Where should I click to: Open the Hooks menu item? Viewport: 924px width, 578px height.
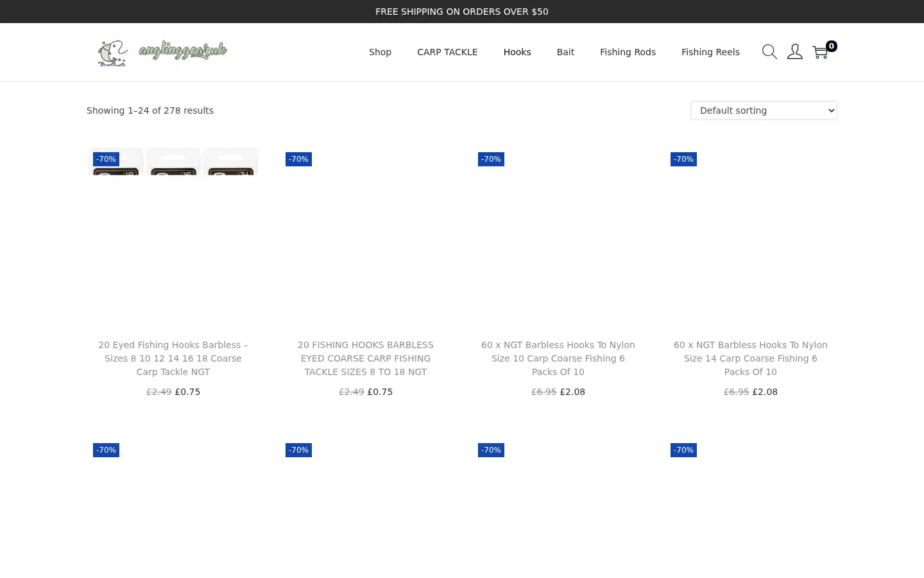pos(517,52)
